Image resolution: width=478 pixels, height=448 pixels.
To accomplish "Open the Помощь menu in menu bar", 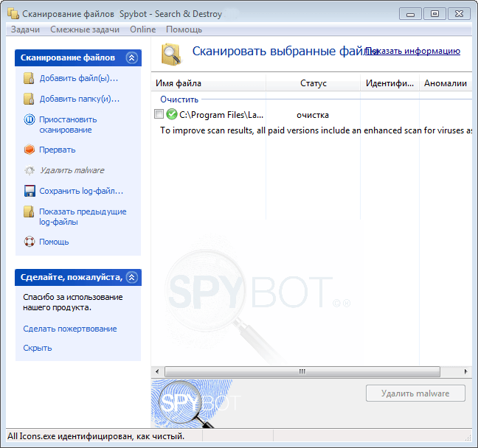I will 184,29.
